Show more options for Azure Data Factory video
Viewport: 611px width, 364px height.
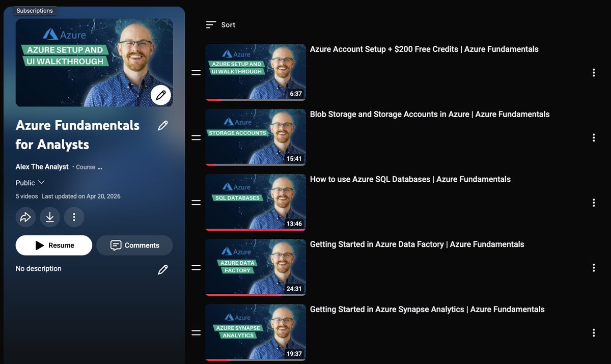(594, 268)
